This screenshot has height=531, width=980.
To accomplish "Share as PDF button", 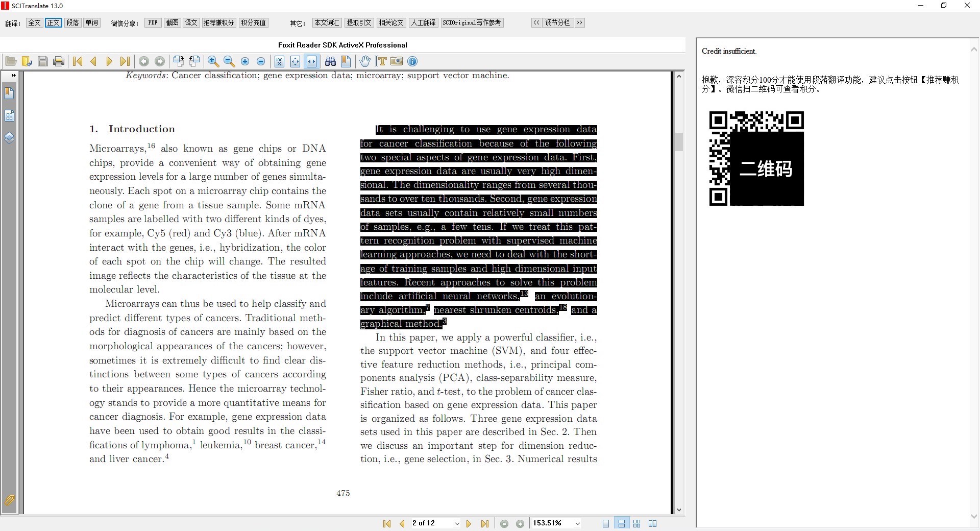I will coord(153,22).
